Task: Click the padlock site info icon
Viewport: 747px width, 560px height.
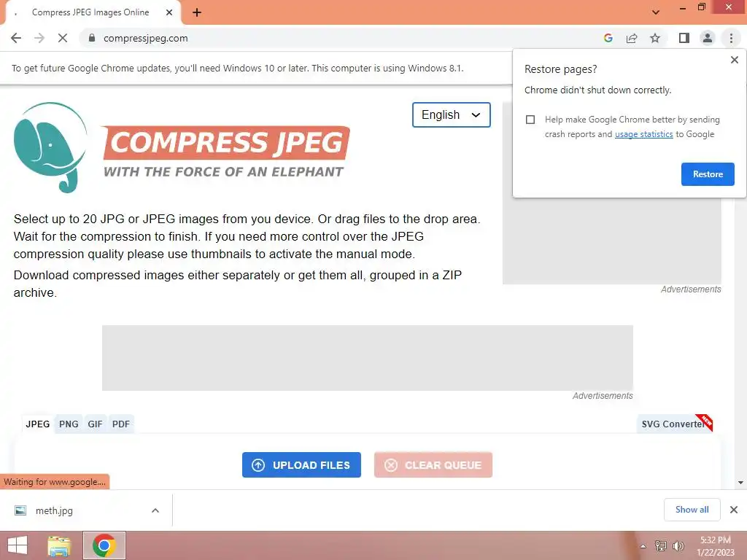Action: point(92,38)
